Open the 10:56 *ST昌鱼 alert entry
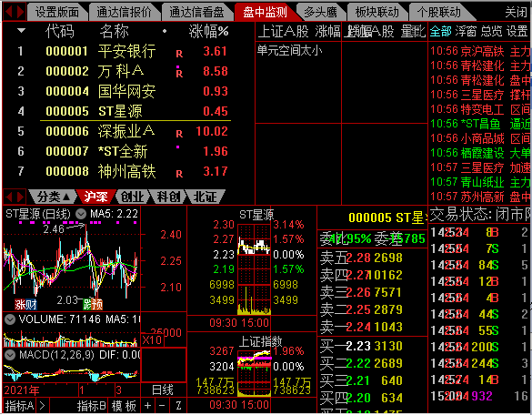Image resolution: width=532 pixels, height=415 pixels. point(480,124)
